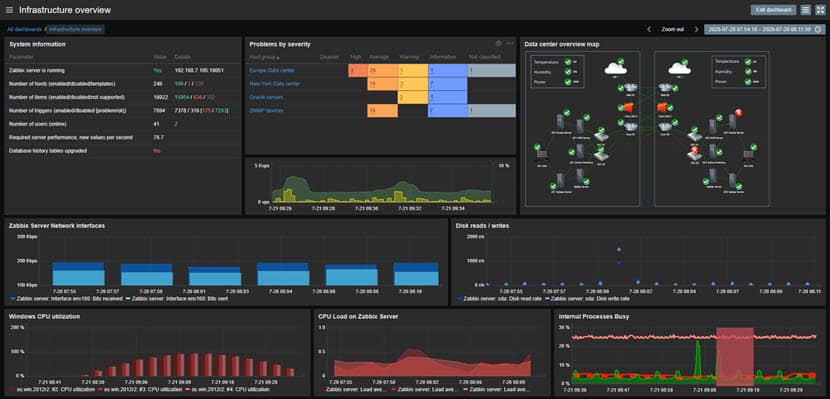Click Required server performance row
The width and height of the screenshot is (830, 399).
pyautogui.click(x=122, y=138)
